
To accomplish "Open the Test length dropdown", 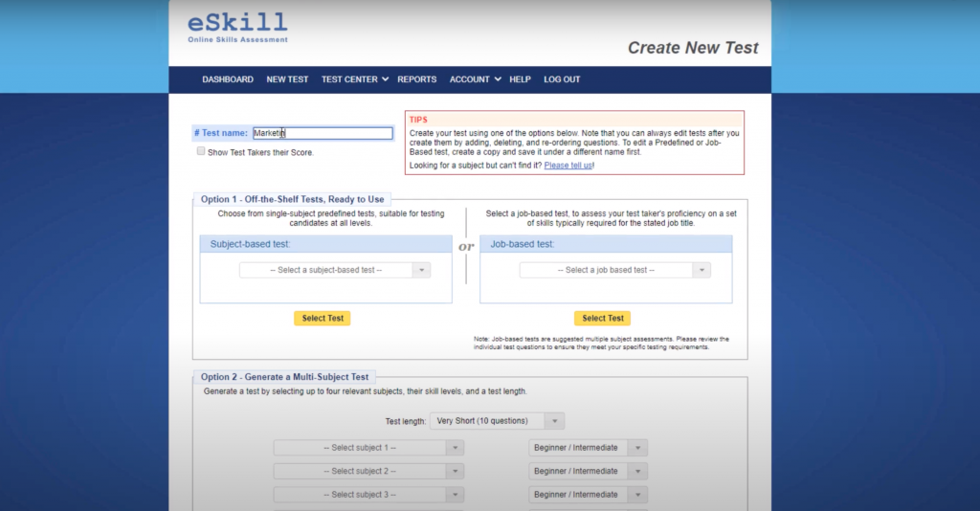I will 497,421.
